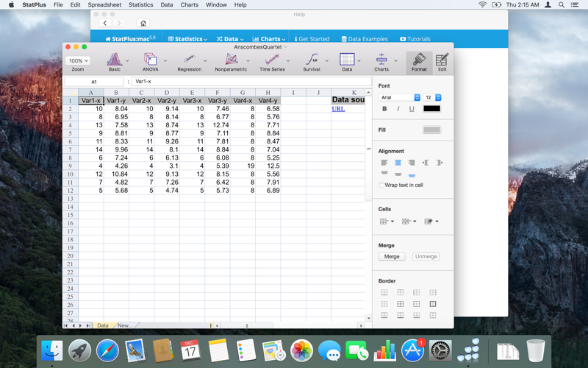This screenshot has height=368, width=588.
Task: Open the font size 12 dropdown
Action: coord(432,97)
